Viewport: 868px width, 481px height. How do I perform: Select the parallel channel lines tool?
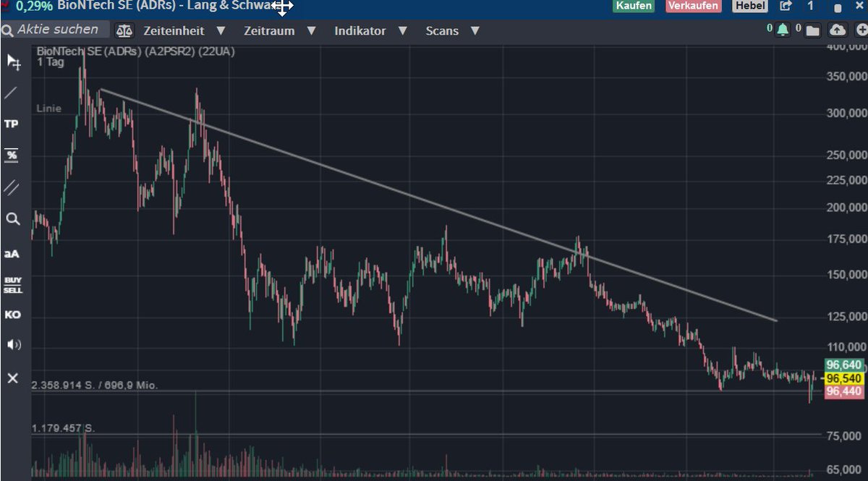coord(12,187)
